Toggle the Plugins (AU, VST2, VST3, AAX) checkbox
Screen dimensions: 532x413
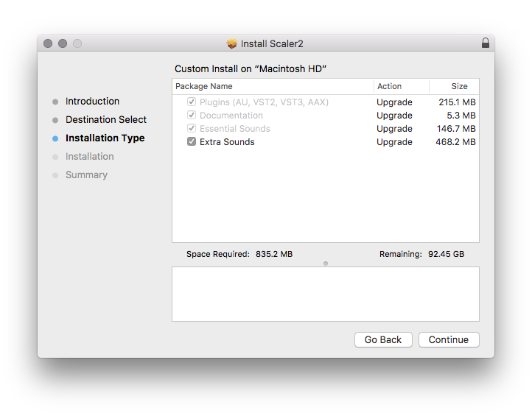[x=192, y=102]
